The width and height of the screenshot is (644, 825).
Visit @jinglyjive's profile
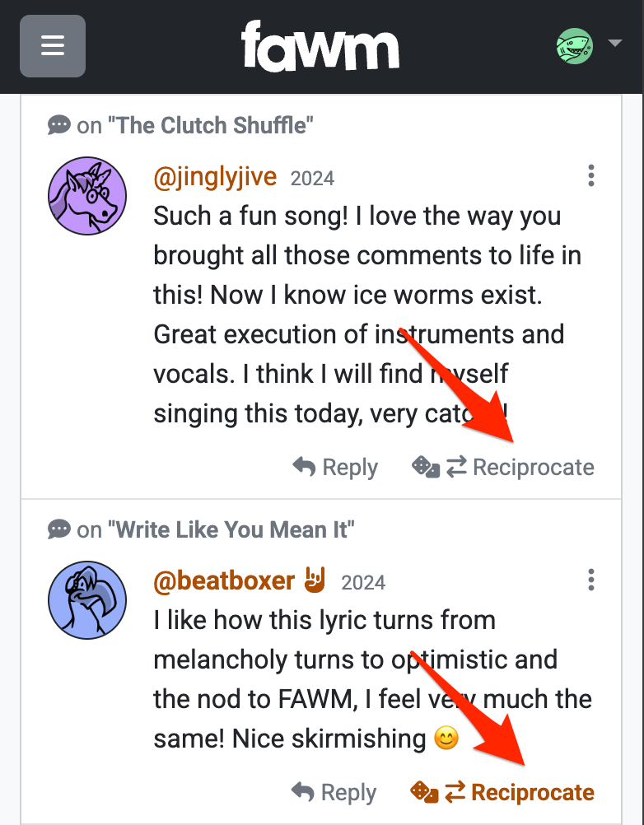(215, 176)
